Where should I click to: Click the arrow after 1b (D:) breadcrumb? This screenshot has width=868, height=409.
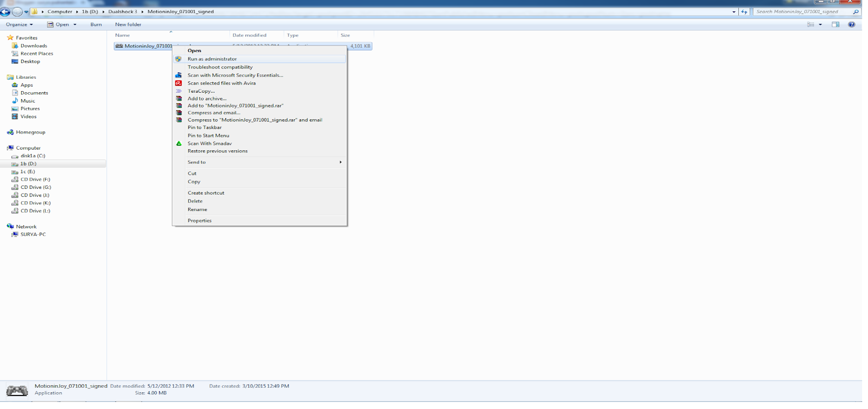tap(103, 11)
